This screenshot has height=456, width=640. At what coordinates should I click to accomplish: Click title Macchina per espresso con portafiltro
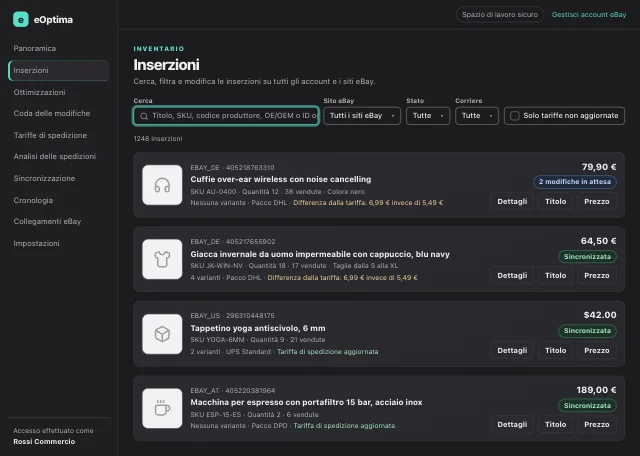pos(306,403)
